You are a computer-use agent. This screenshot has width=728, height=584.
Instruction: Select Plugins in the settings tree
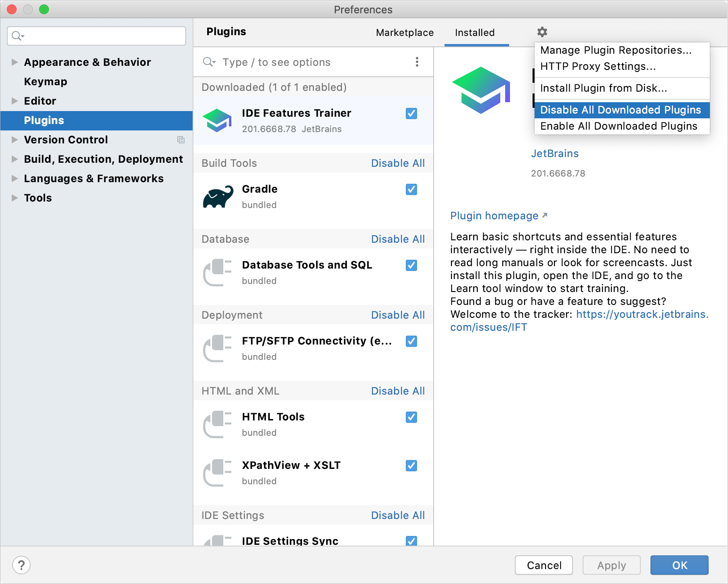pos(97,120)
